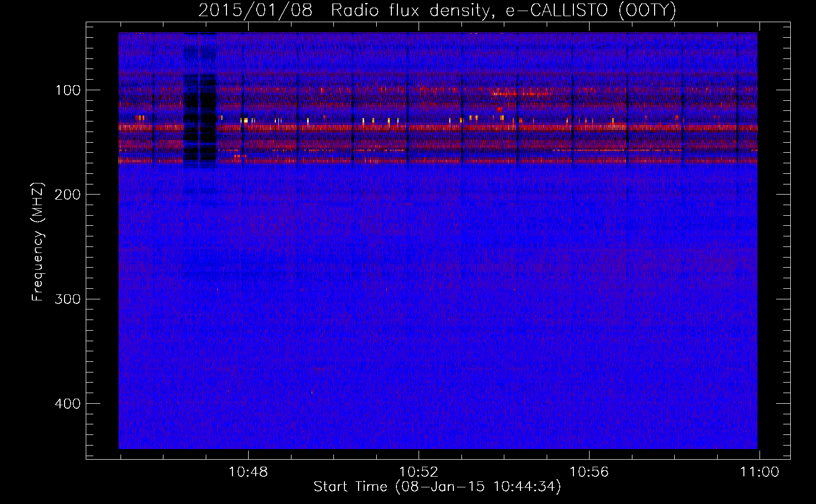Click the 10:56 time tick label
816x504 pixels.
click(x=589, y=472)
